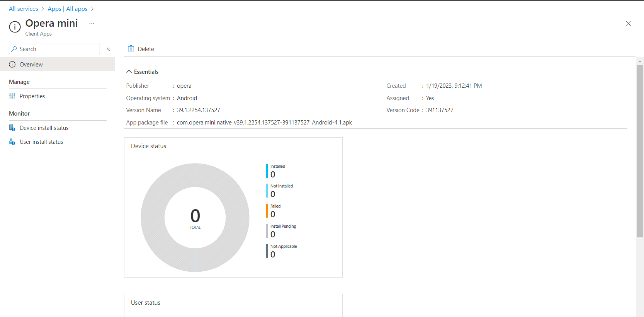This screenshot has height=317, width=644.
Task: Click the search magnifier icon
Action: click(x=14, y=49)
